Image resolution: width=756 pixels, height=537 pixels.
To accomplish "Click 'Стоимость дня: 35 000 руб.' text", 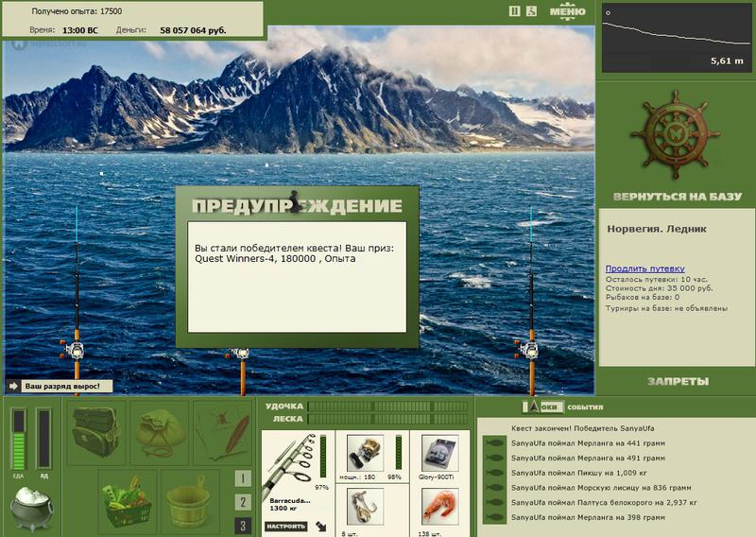I will pos(659,288).
